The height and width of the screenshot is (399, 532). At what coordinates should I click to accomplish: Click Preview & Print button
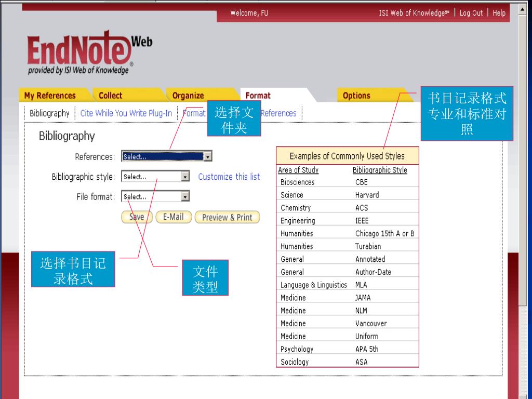point(228,217)
